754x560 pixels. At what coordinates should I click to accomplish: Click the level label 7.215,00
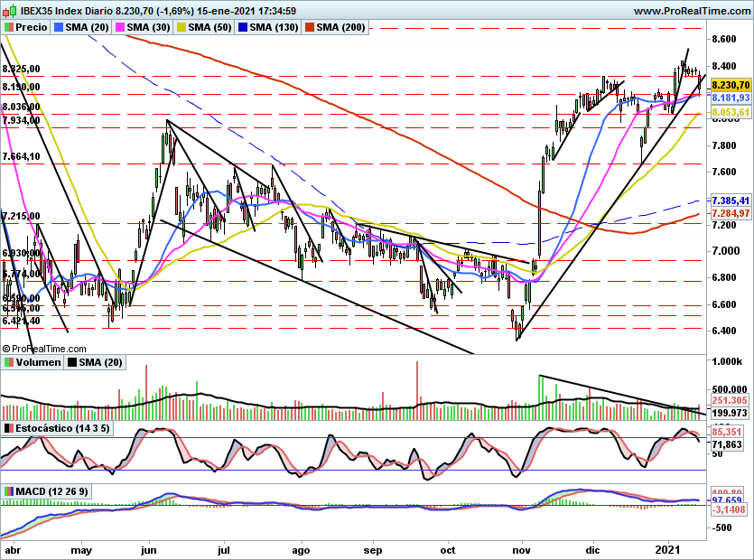[21, 216]
